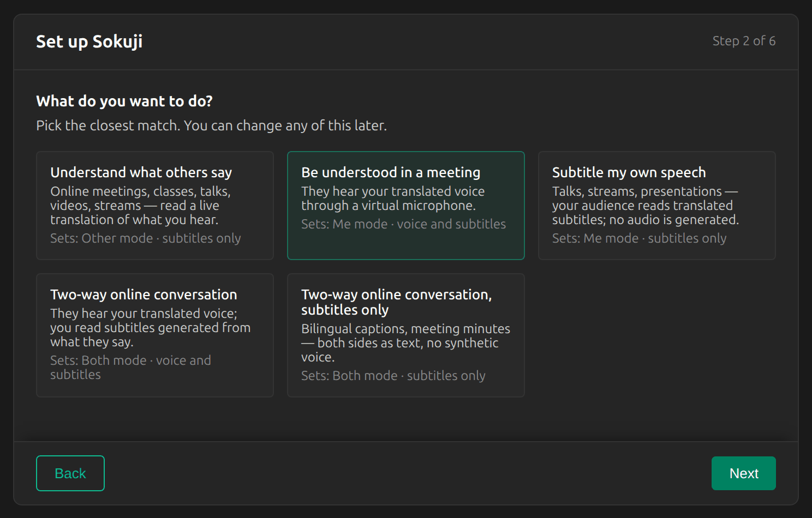Click the "Bilingual captions, meeting minutes" description
The height and width of the screenshot is (518, 812).
pyautogui.click(x=406, y=343)
